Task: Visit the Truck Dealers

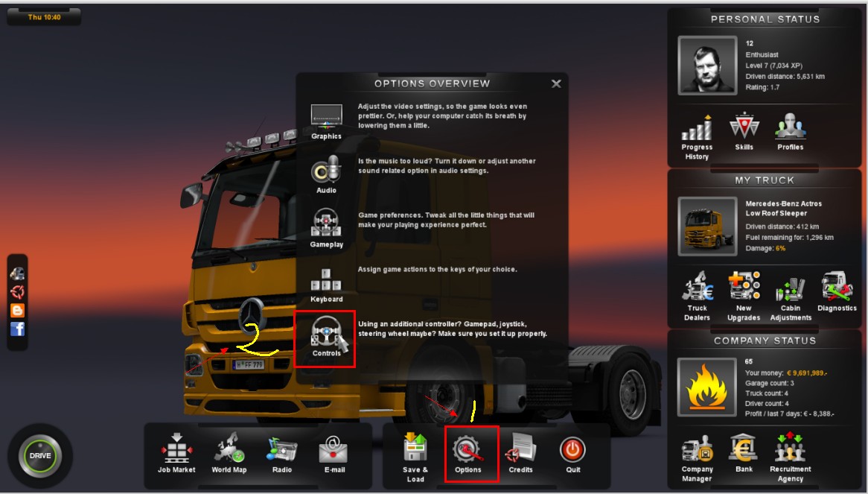Action: tap(697, 286)
